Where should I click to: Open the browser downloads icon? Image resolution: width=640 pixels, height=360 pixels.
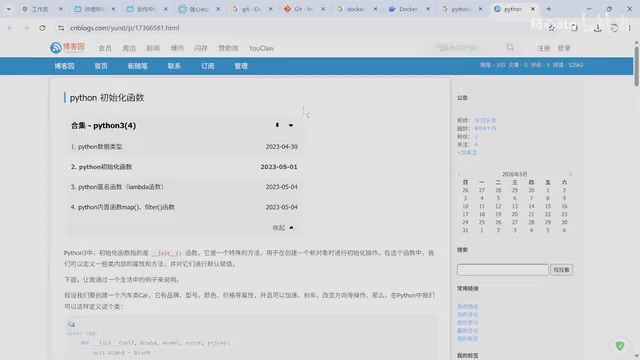pyautogui.click(x=598, y=28)
